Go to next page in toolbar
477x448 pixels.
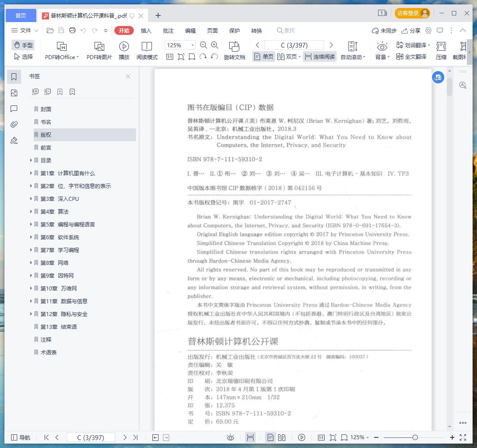click(x=331, y=45)
